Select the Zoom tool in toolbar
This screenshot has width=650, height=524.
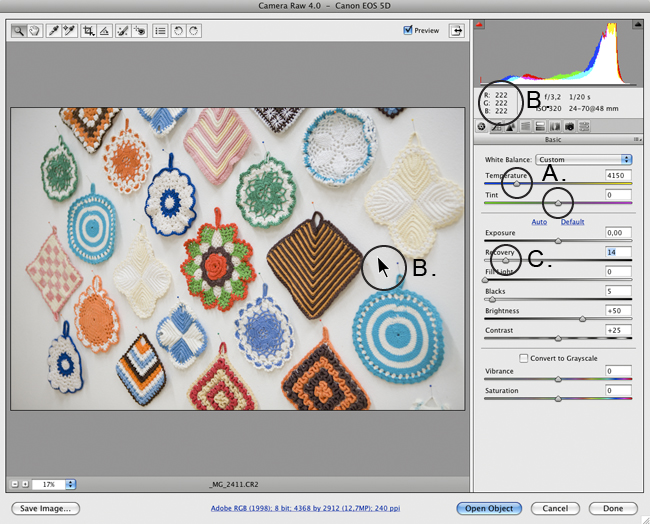tap(19, 31)
